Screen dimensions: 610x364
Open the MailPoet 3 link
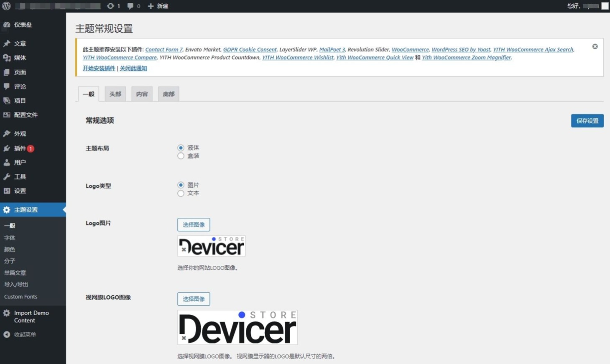(332, 49)
